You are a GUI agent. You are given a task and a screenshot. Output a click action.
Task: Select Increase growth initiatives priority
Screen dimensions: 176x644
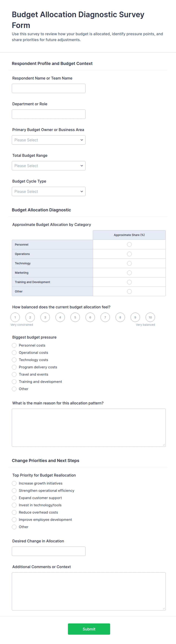click(14, 483)
